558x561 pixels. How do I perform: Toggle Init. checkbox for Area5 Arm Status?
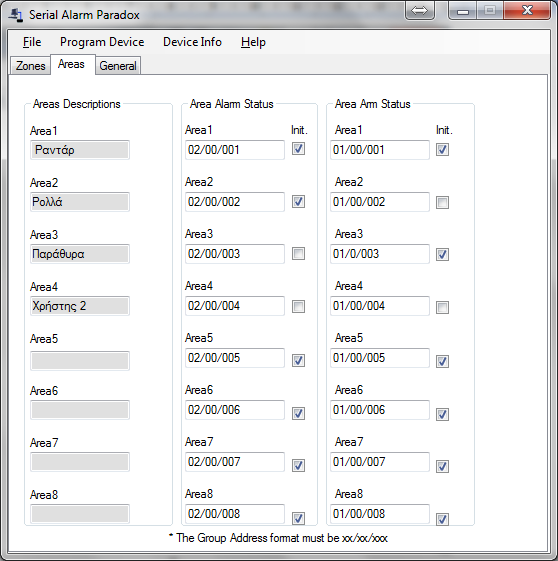coord(442,361)
